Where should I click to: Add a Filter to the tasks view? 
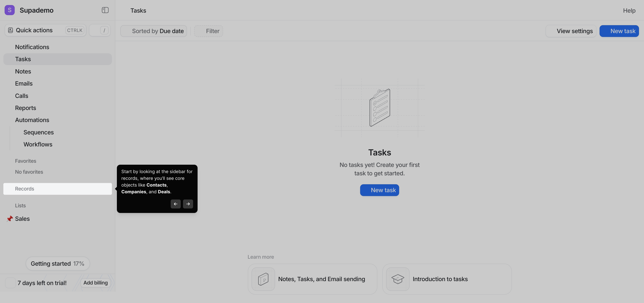click(209, 31)
